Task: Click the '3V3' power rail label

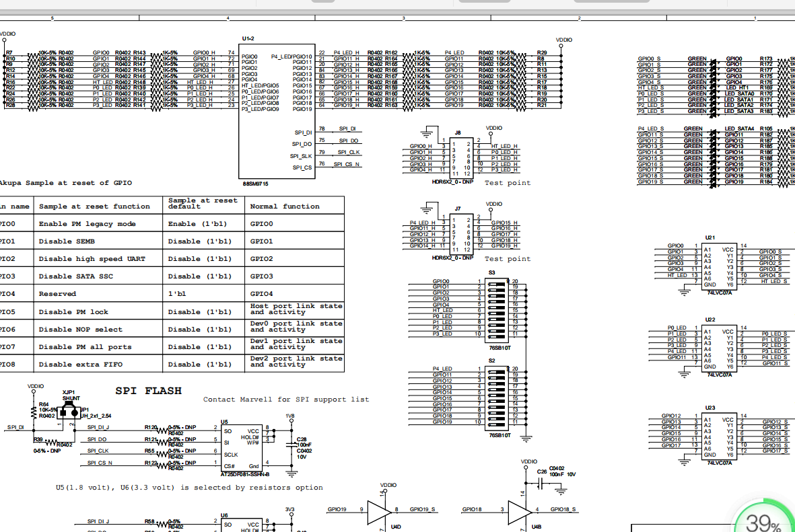Action: pyautogui.click(x=290, y=510)
